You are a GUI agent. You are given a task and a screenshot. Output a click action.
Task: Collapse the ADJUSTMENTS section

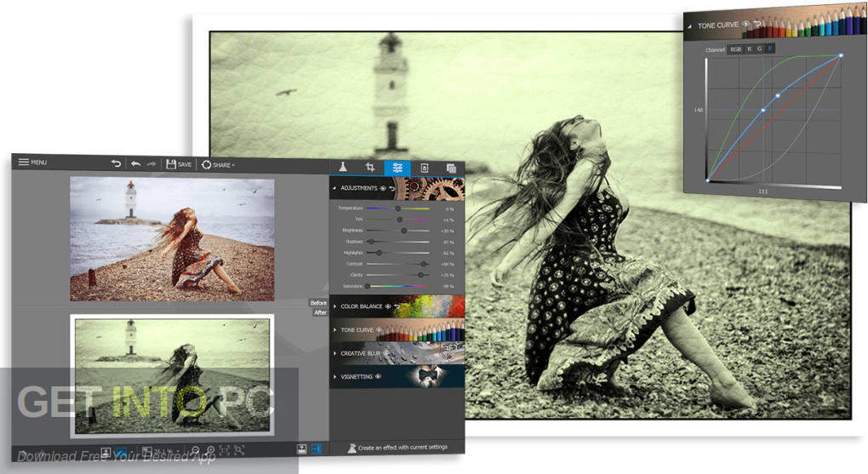pos(334,188)
